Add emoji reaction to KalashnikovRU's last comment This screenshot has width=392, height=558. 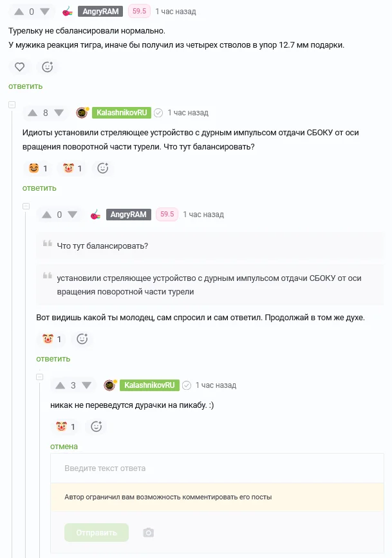(97, 427)
